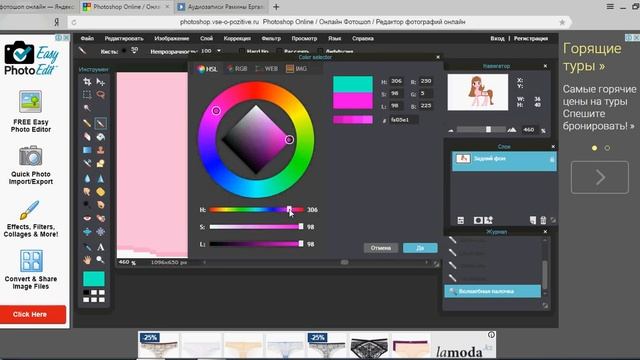Click the red Click Here ad button

point(33,314)
